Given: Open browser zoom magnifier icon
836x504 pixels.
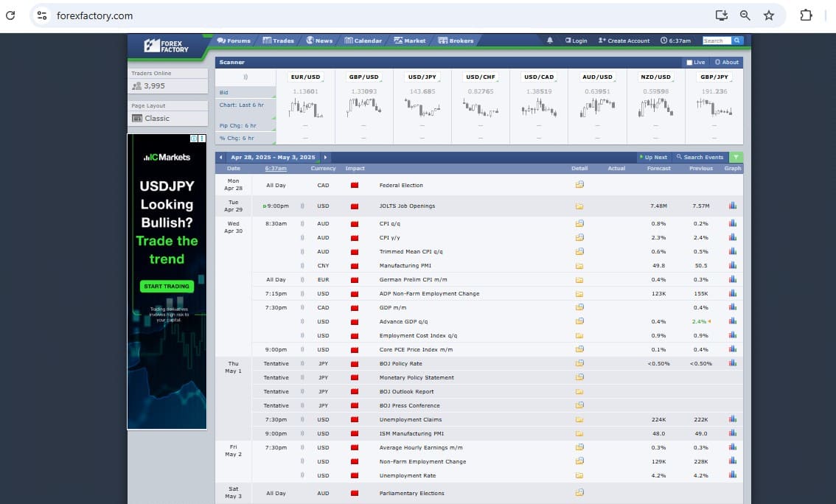Looking at the screenshot, I should [x=745, y=15].
